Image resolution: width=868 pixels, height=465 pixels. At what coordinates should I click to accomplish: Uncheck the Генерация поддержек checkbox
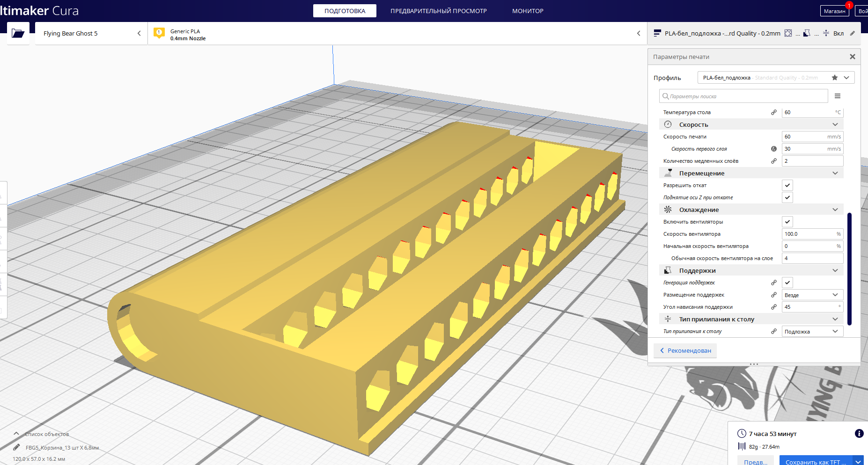pos(787,283)
